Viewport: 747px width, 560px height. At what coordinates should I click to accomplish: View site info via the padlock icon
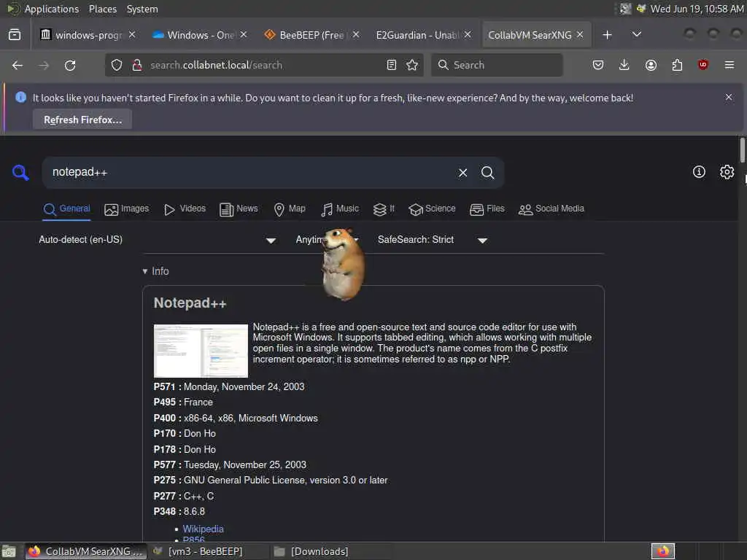click(x=136, y=65)
